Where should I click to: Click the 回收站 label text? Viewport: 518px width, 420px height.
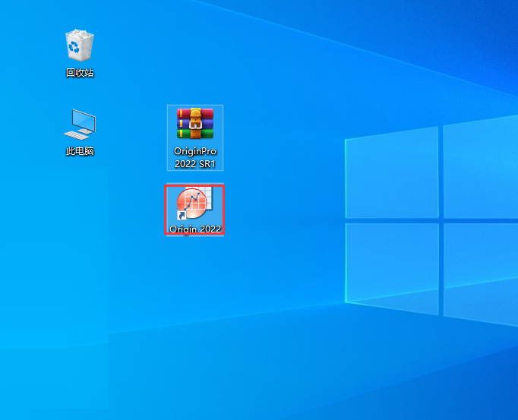tap(80, 73)
